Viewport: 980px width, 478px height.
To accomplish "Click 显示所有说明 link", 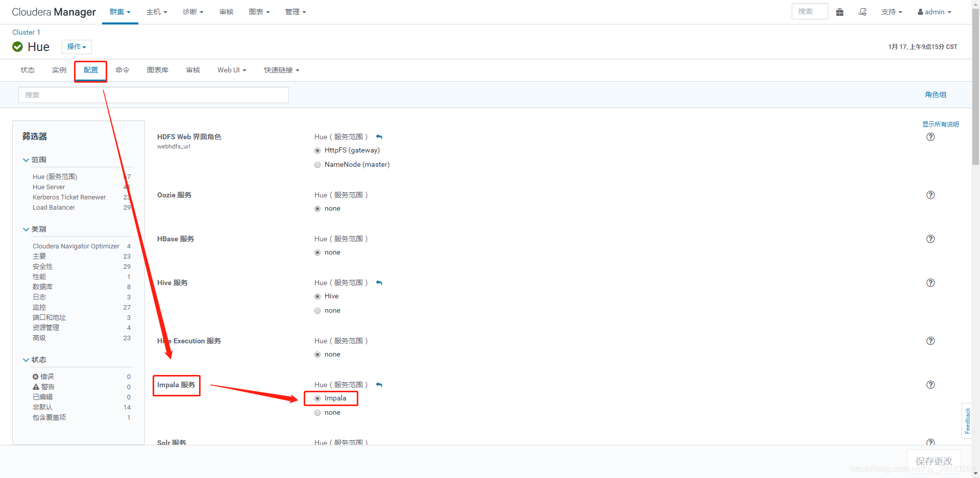I will tap(940, 124).
